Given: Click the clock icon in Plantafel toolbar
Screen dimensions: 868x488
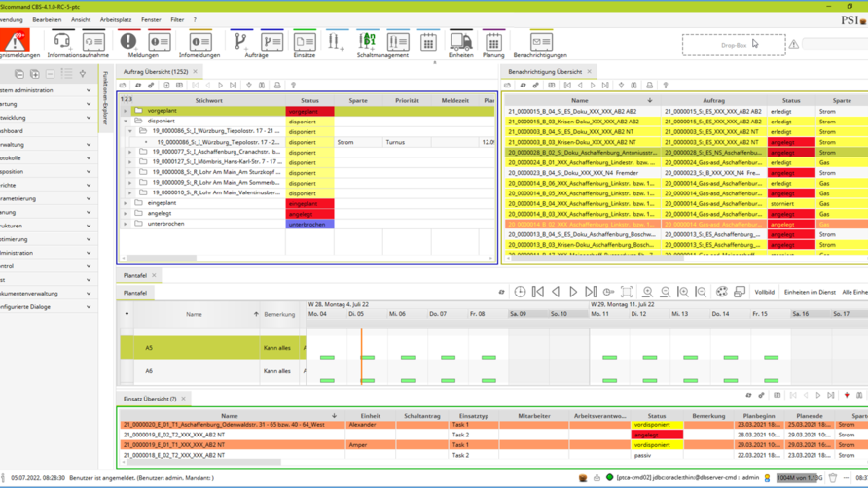Looking at the screenshot, I should [520, 292].
